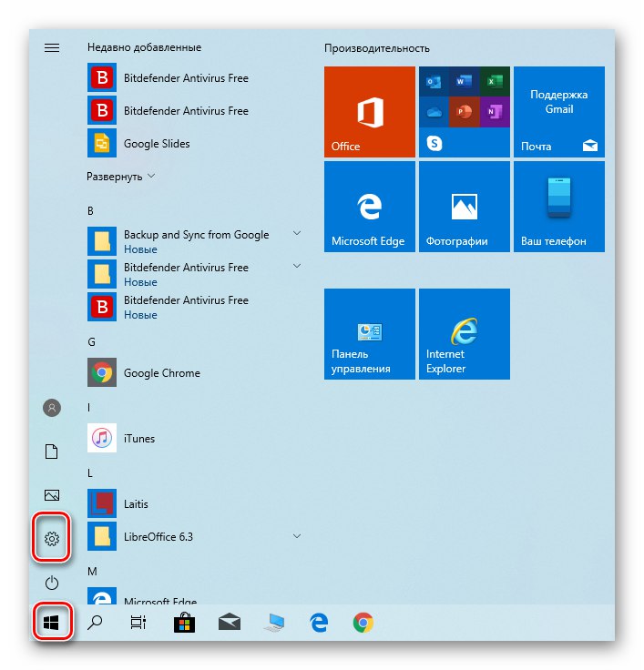
Task: Open Outlook mini icon in Office group tile
Action: coord(434,81)
